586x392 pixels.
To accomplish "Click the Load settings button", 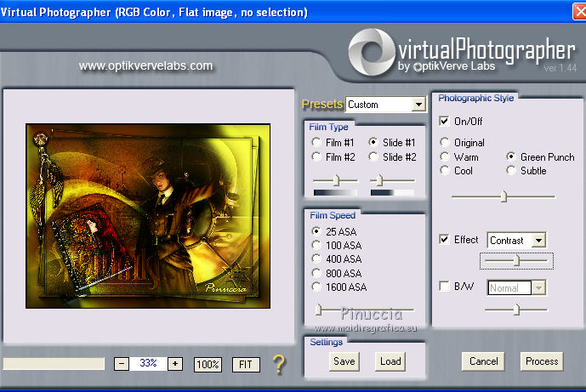I will click(390, 361).
